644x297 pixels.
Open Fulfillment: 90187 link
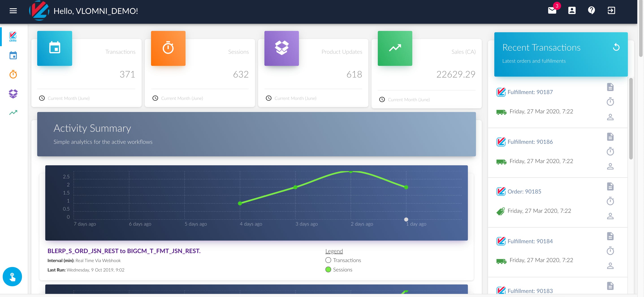click(530, 92)
